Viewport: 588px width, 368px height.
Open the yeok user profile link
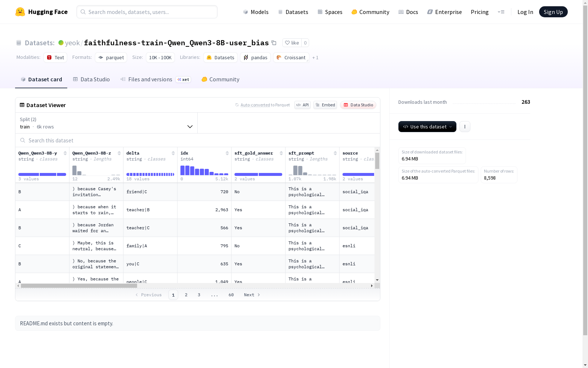click(72, 43)
